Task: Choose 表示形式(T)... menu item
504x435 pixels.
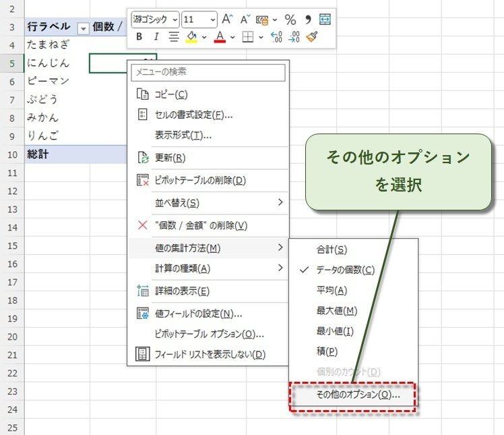Action: pos(208,135)
